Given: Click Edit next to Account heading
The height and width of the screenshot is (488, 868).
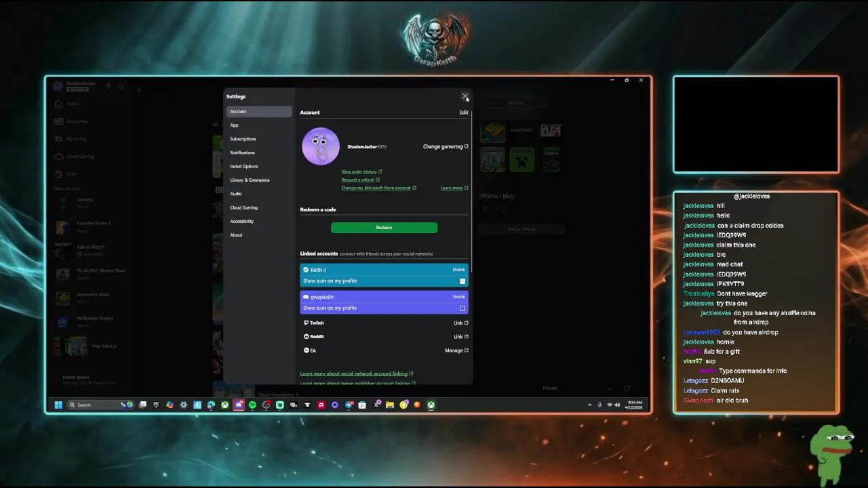Looking at the screenshot, I should pos(464,113).
